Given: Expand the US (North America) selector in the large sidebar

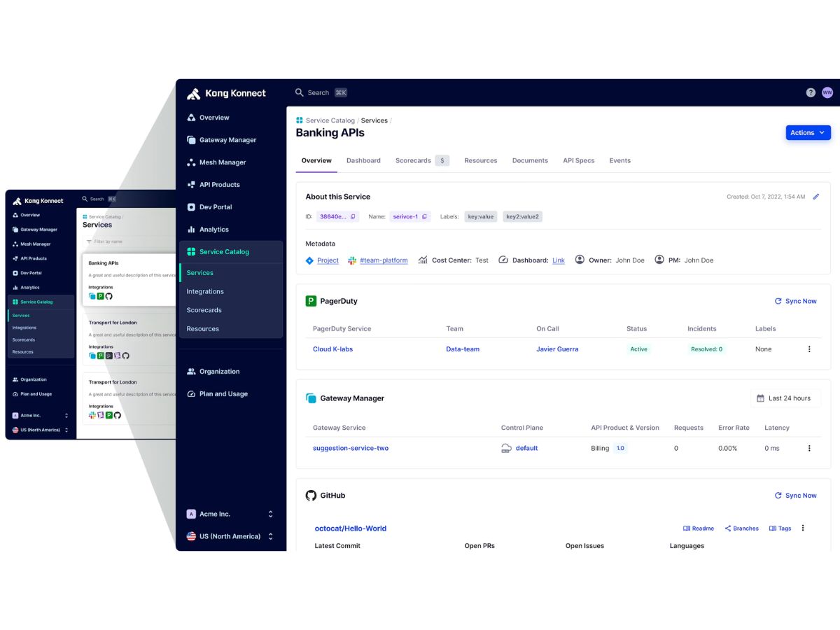Looking at the screenshot, I should (x=271, y=536).
